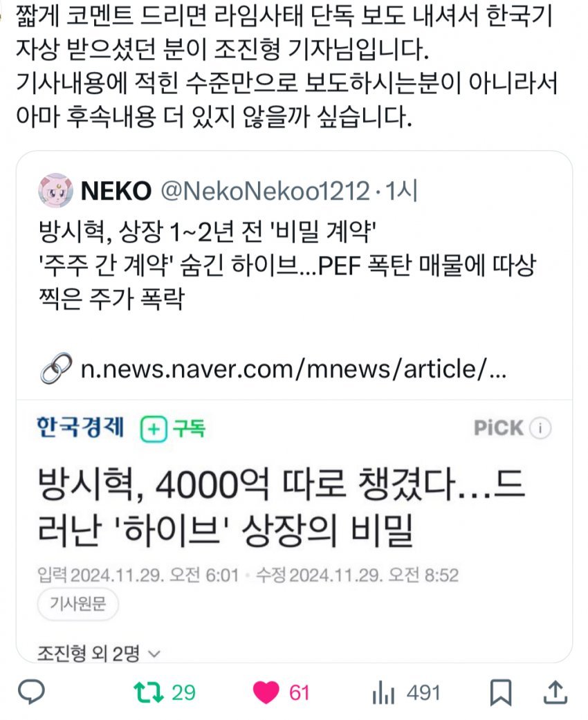
Task: Bookmark this tweet
Action: point(501,692)
